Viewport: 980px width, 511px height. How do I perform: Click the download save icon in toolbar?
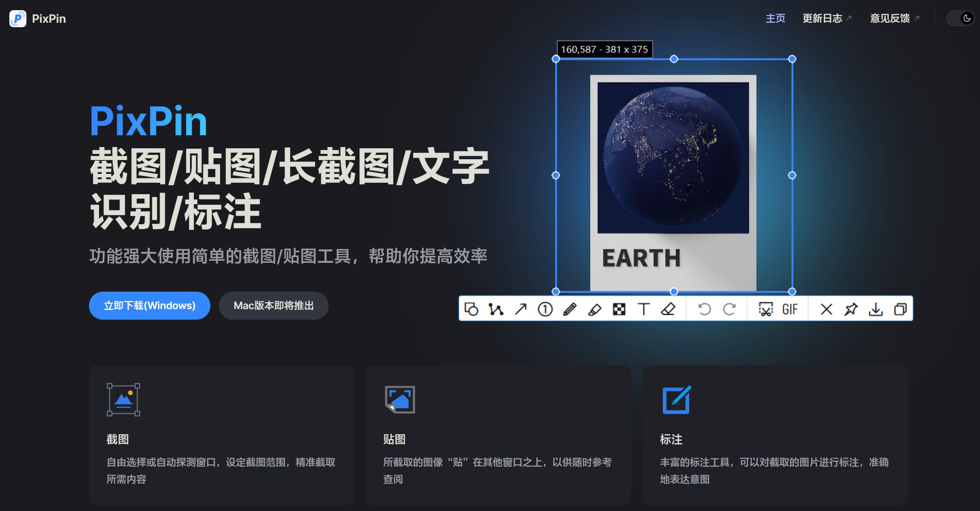pyautogui.click(x=876, y=309)
